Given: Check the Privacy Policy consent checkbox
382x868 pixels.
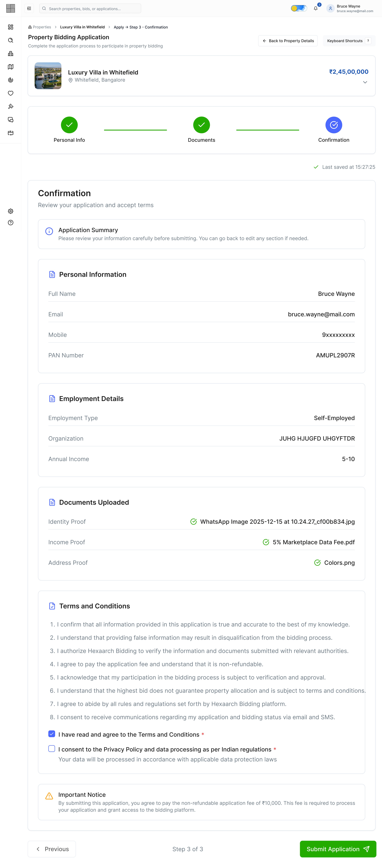Looking at the screenshot, I should click(x=52, y=749).
